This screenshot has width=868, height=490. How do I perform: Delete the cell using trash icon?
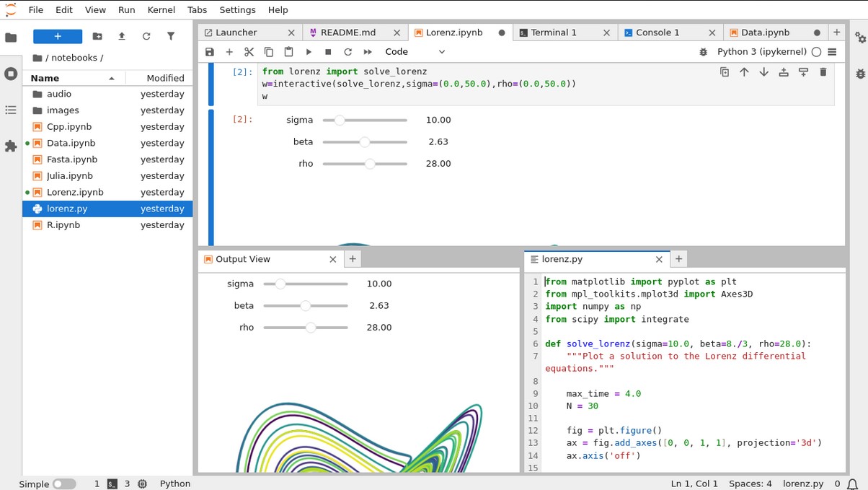[823, 72]
